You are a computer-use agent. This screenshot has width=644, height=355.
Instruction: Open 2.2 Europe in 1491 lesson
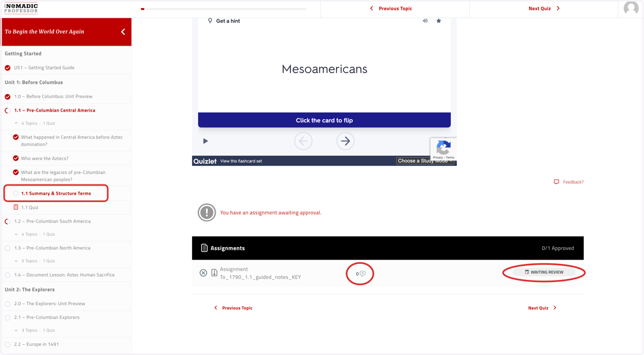(36, 344)
